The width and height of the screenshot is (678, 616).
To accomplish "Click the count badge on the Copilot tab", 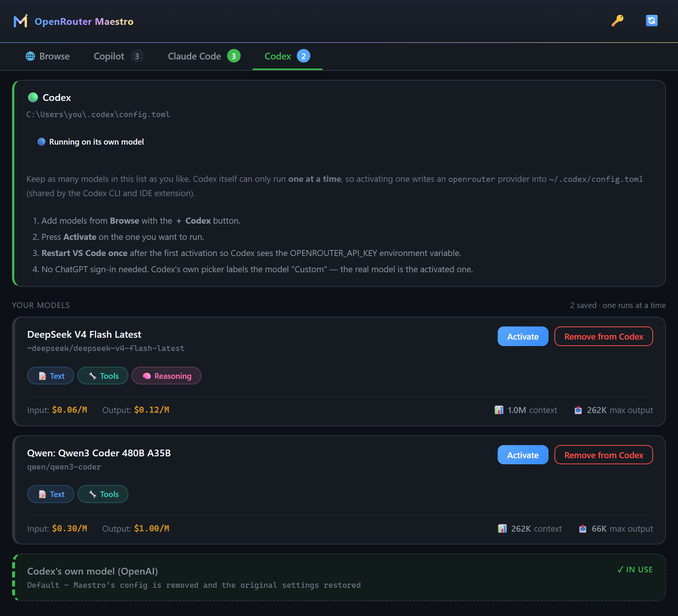I will (137, 56).
